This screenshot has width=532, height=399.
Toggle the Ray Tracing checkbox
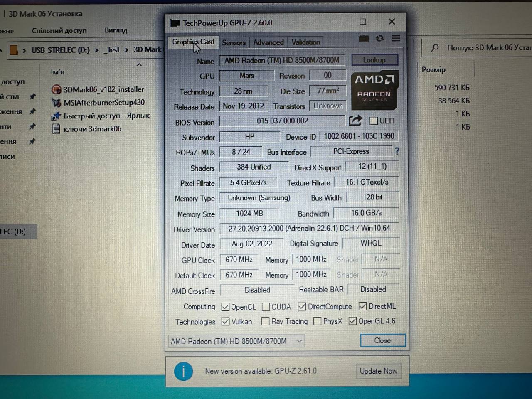tap(265, 321)
